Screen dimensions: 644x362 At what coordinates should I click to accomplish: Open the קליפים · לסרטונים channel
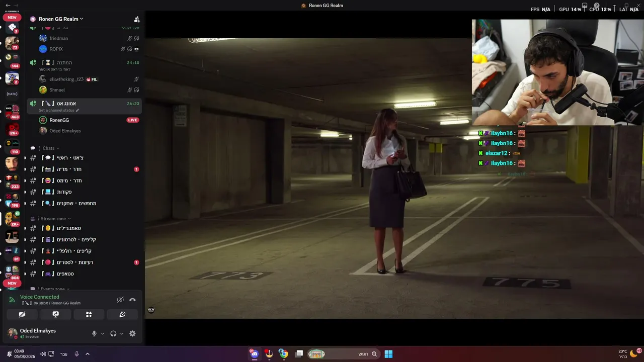pos(84,240)
